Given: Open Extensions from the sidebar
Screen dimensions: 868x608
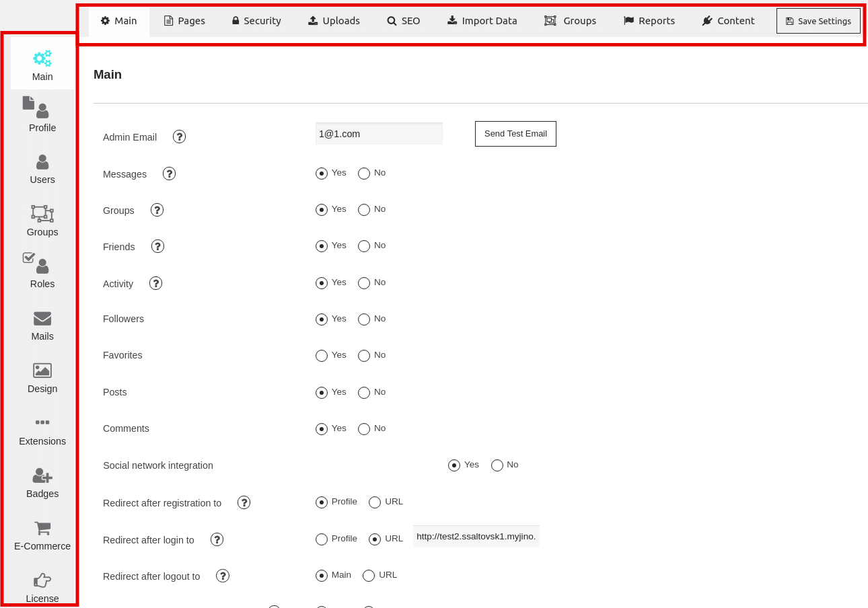Looking at the screenshot, I should pyautogui.click(x=42, y=430).
